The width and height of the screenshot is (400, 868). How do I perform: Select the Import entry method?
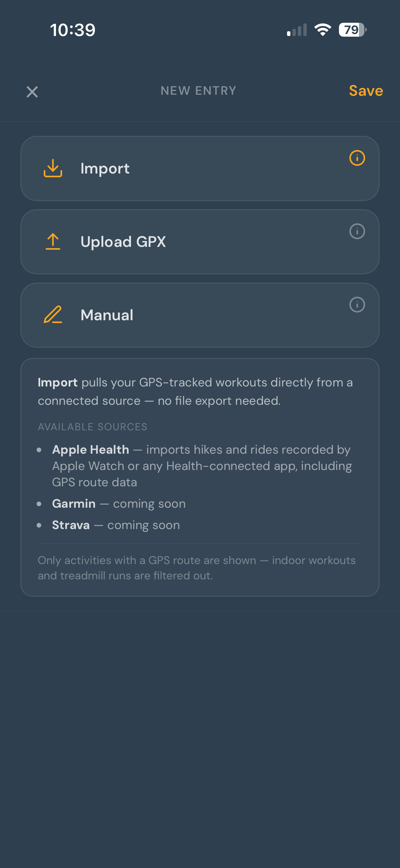200,168
